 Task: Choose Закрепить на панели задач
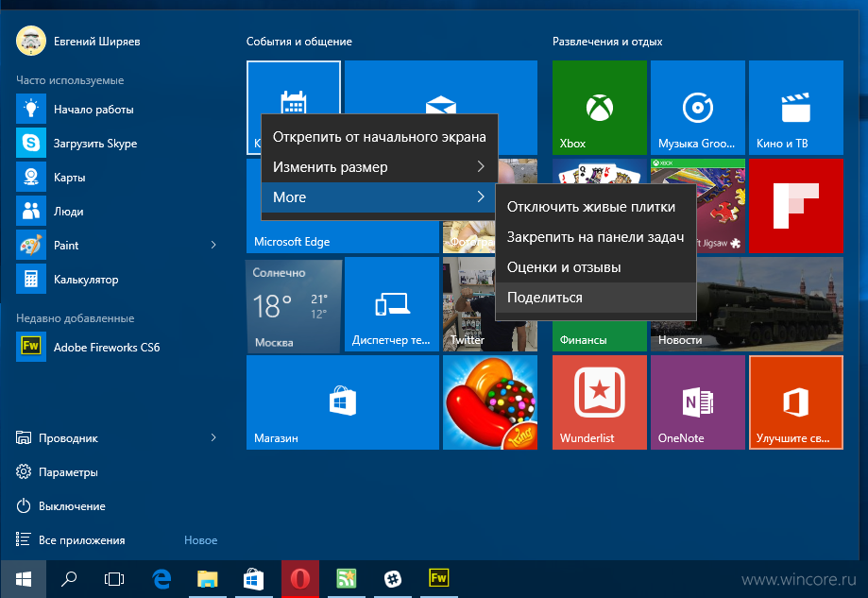(596, 237)
